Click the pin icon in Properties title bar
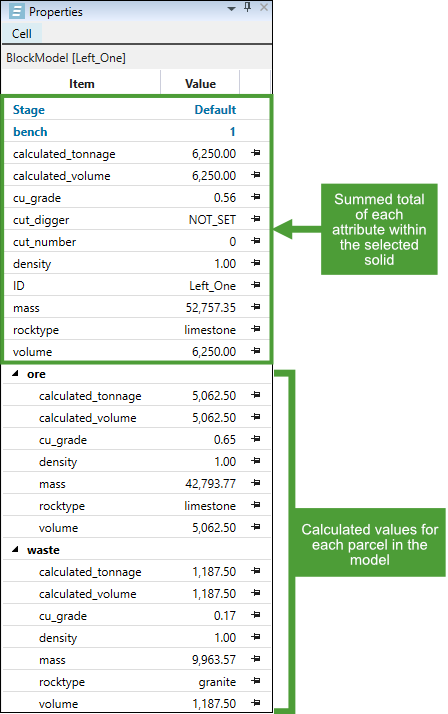 (x=247, y=7)
